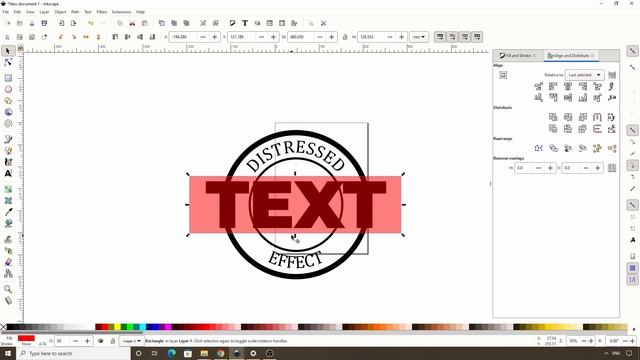This screenshot has width=640, height=360.
Task: Open Microsoft Edge from taskbar
Action: [x=171, y=353]
